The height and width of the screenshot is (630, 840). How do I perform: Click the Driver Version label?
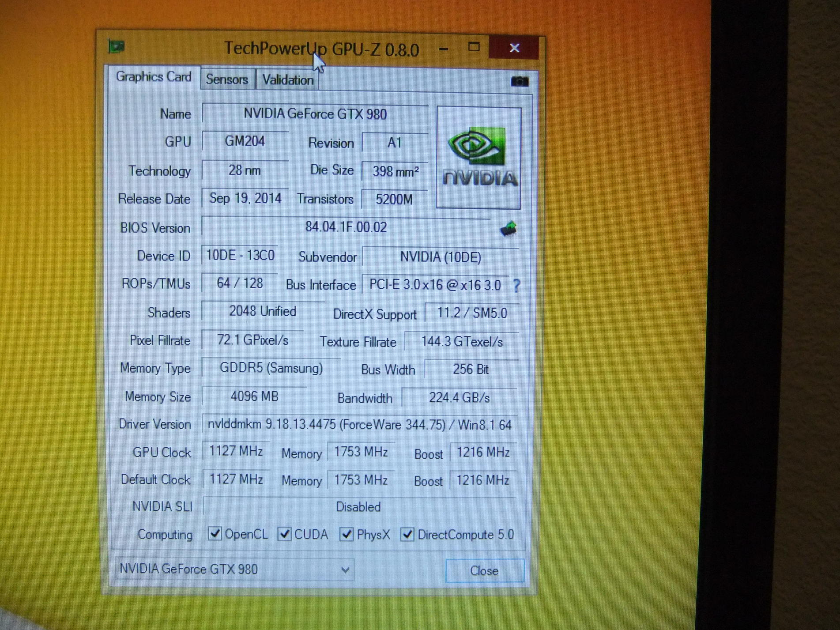tap(155, 424)
